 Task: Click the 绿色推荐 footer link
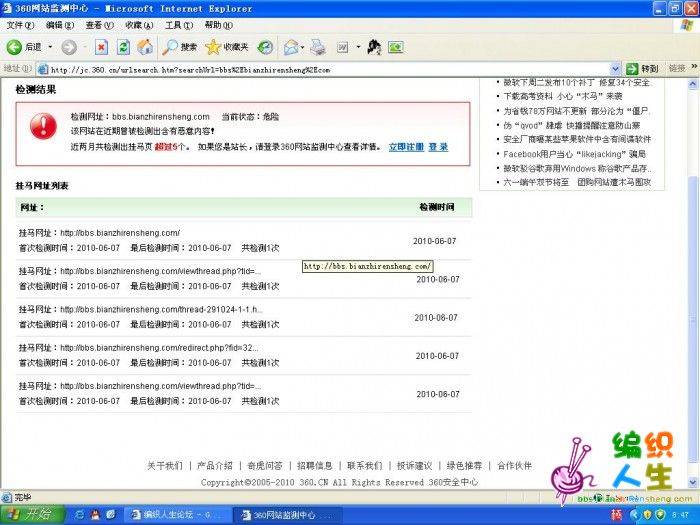pos(464,466)
